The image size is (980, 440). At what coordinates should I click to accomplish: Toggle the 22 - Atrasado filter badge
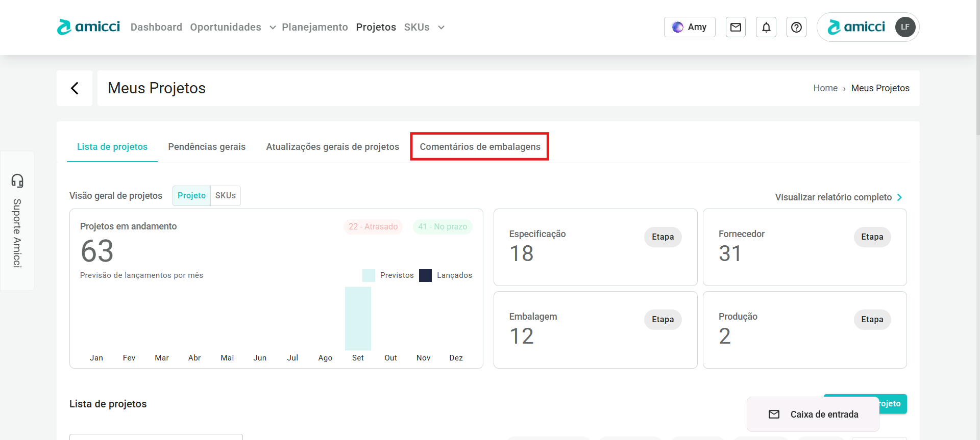click(373, 227)
